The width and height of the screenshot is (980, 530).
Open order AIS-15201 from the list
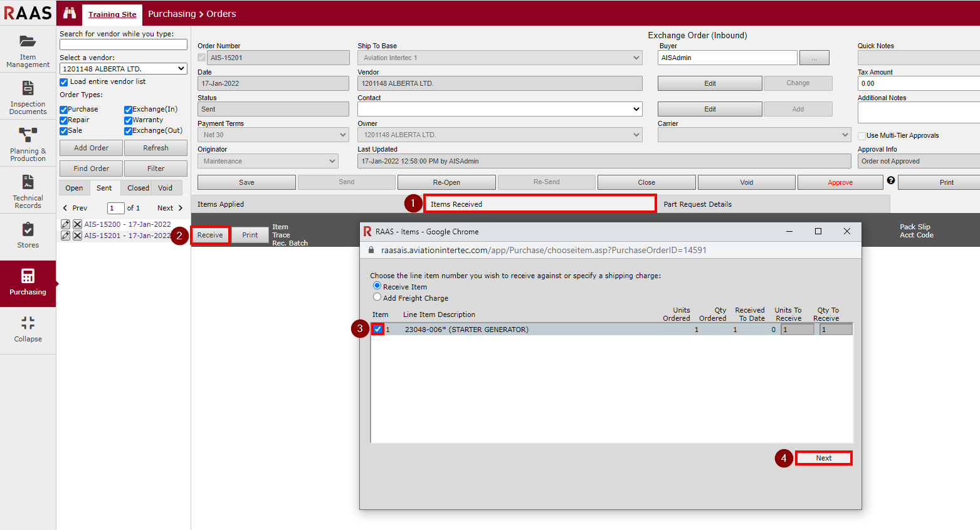click(x=127, y=236)
